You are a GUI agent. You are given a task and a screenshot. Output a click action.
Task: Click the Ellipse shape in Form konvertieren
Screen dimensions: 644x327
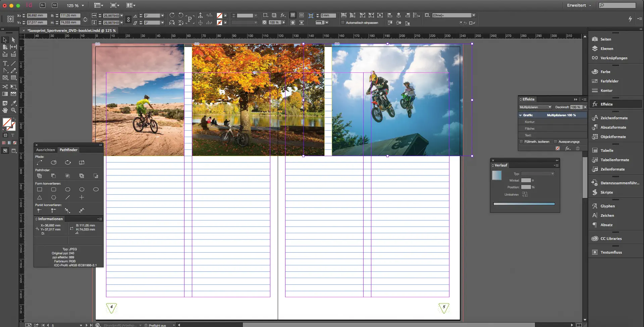pyautogui.click(x=96, y=189)
